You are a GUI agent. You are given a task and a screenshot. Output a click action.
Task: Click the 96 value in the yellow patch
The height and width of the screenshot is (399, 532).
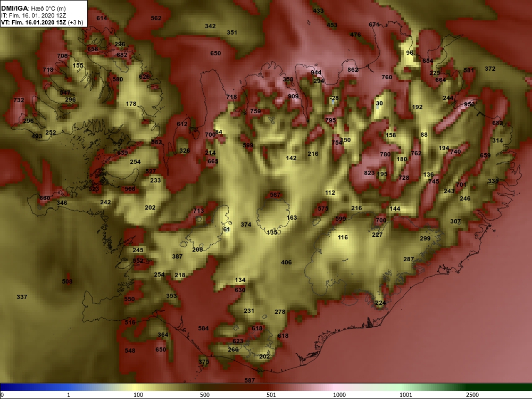410,53
